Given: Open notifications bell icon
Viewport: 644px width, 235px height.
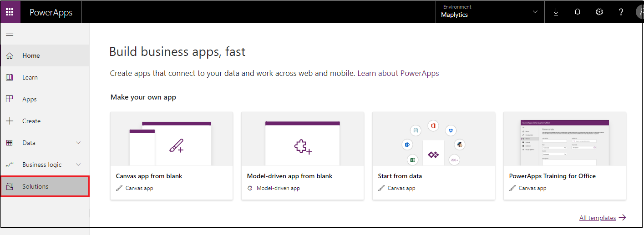Looking at the screenshot, I should click(578, 12).
